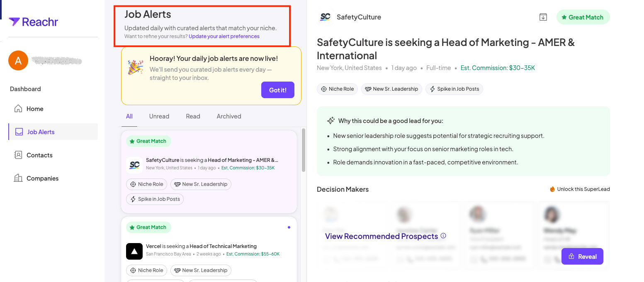Click the SafetyCulture logo in the alert list
The height and width of the screenshot is (282, 644).
coord(134,165)
